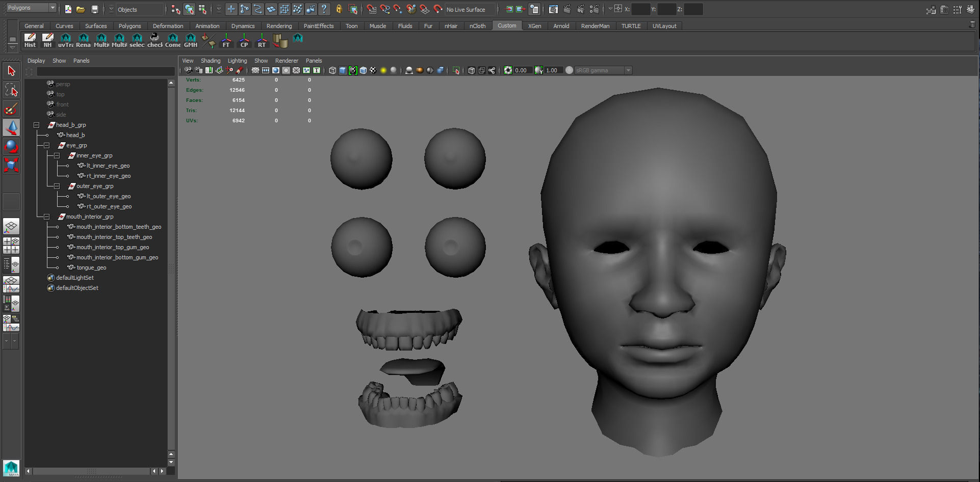Image resolution: width=980 pixels, height=482 pixels.
Task: Open the sRGB gamma dropdown
Action: click(603, 70)
